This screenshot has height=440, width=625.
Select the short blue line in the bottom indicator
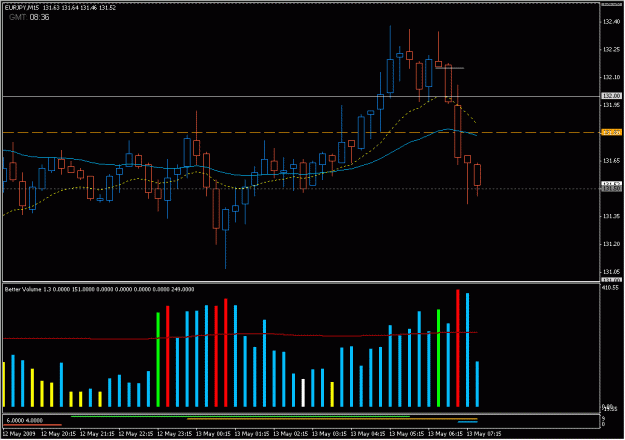point(468,422)
